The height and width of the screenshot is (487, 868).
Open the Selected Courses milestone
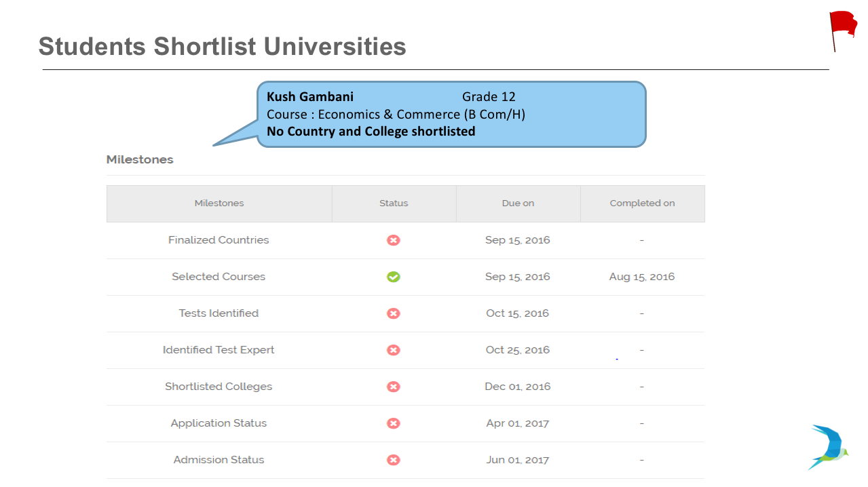219,277
